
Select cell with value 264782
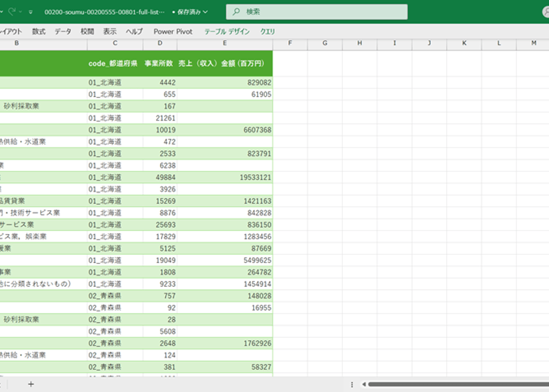[x=225, y=272]
